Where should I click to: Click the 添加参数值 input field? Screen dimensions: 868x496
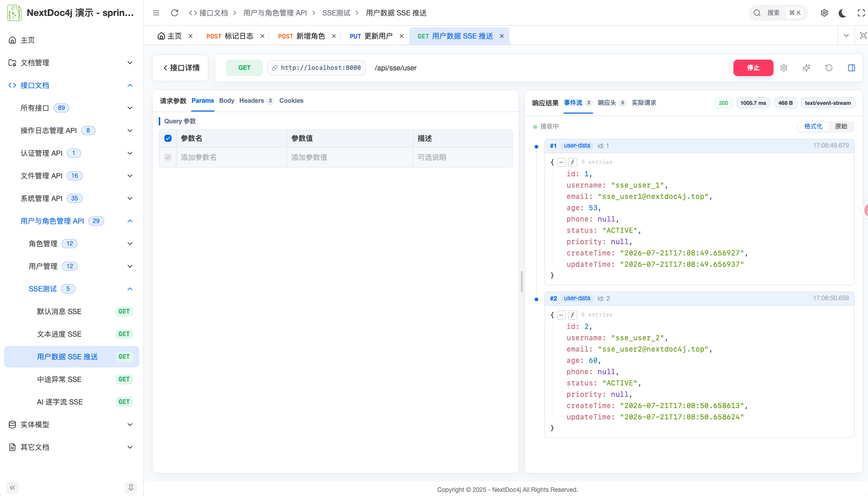click(x=350, y=157)
